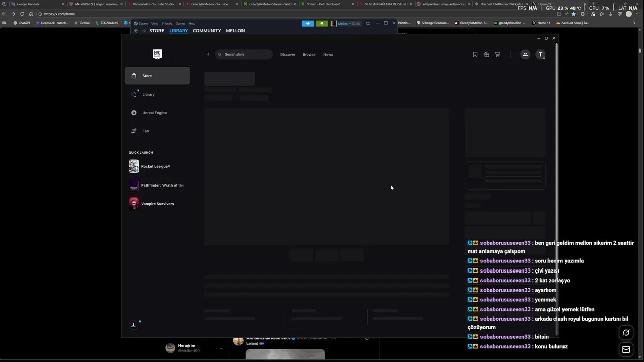Open the Friends menu in Steam
This screenshot has width=644, height=362.
point(167,23)
